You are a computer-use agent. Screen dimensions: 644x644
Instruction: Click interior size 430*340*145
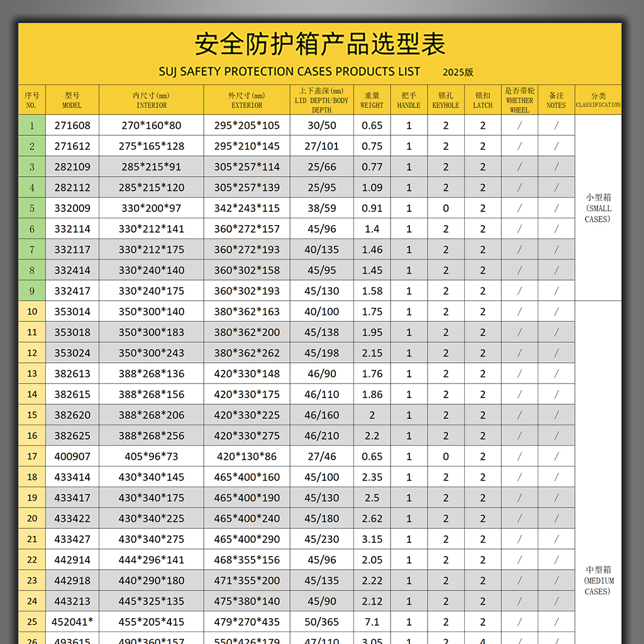point(151,477)
